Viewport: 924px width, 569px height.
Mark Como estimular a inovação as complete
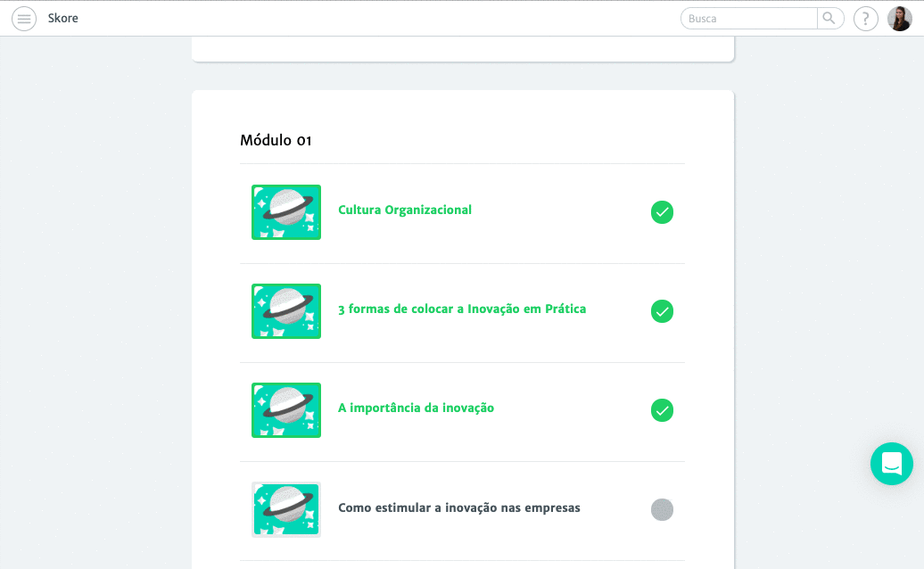(662, 509)
